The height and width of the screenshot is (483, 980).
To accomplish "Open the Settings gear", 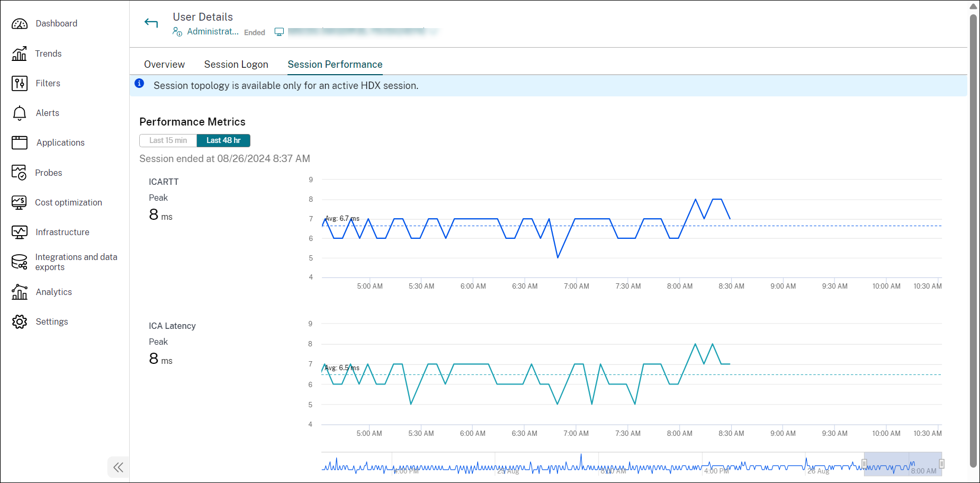I will (20, 321).
